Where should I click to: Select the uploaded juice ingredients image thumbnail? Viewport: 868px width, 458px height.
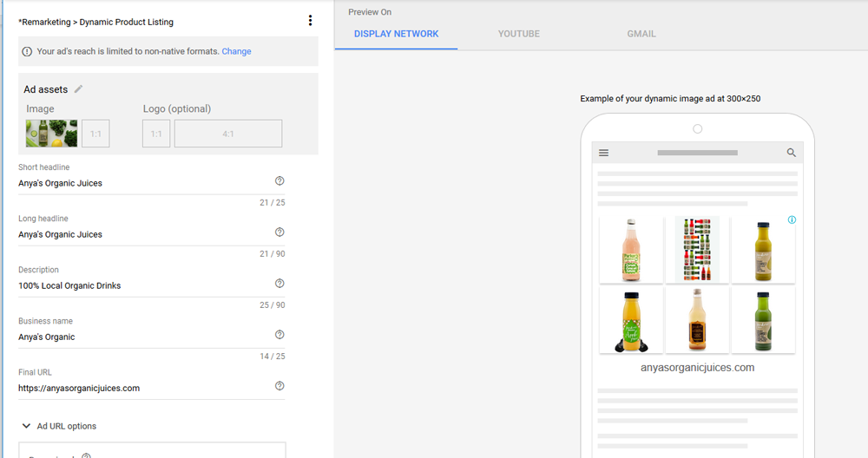[51, 134]
